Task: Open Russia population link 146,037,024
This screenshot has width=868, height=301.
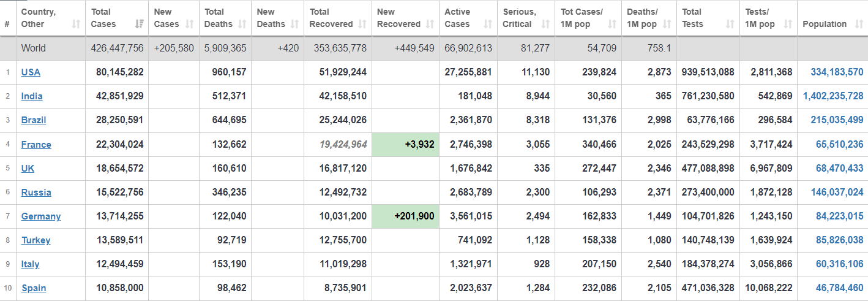Action: [837, 192]
